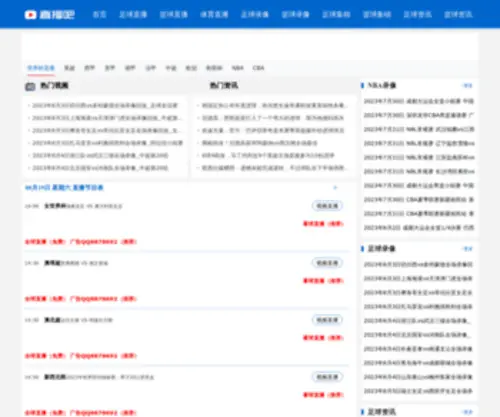Switch to the underlined all-live-streams tab
Image resolution: width=500 pixels, height=417 pixels.
click(41, 68)
